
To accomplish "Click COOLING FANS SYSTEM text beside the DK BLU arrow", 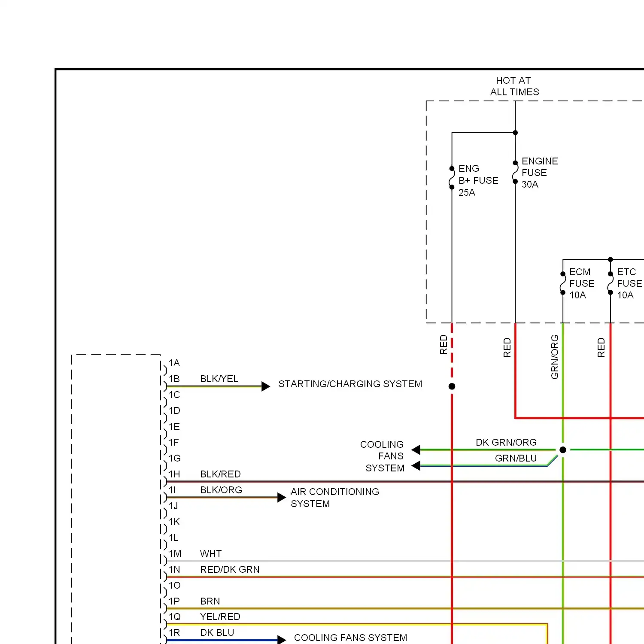I will 351,638.
